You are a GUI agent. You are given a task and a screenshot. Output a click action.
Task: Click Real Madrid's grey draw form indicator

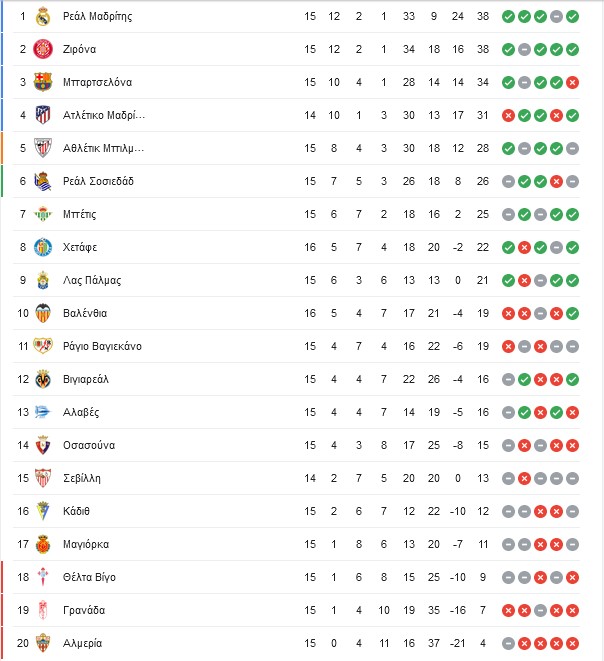pyautogui.click(x=556, y=17)
